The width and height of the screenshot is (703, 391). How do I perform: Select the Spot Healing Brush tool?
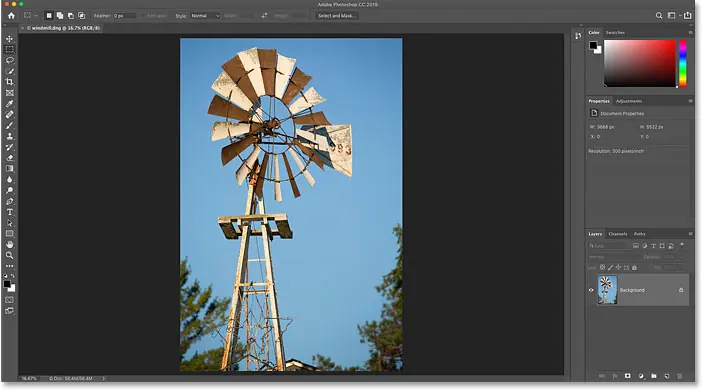9,114
